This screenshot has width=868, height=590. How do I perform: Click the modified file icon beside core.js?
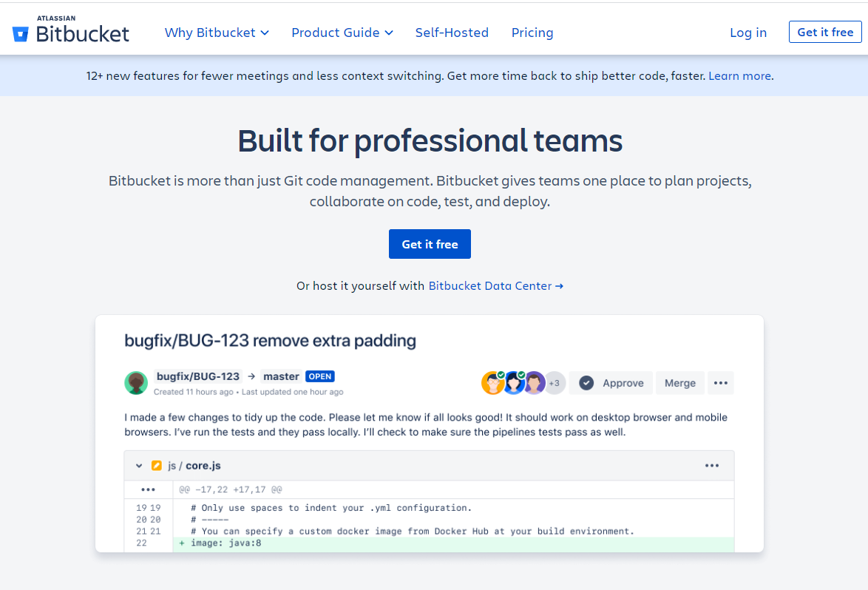point(157,466)
